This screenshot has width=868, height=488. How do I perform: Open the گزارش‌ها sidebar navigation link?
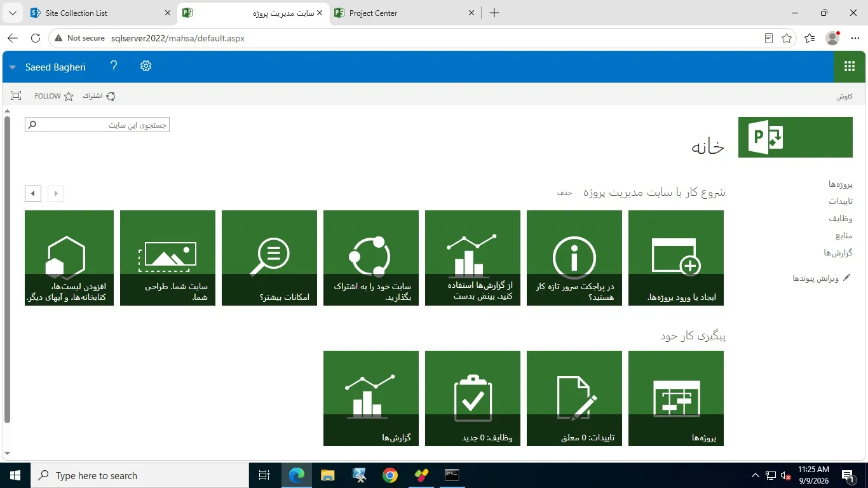point(838,253)
